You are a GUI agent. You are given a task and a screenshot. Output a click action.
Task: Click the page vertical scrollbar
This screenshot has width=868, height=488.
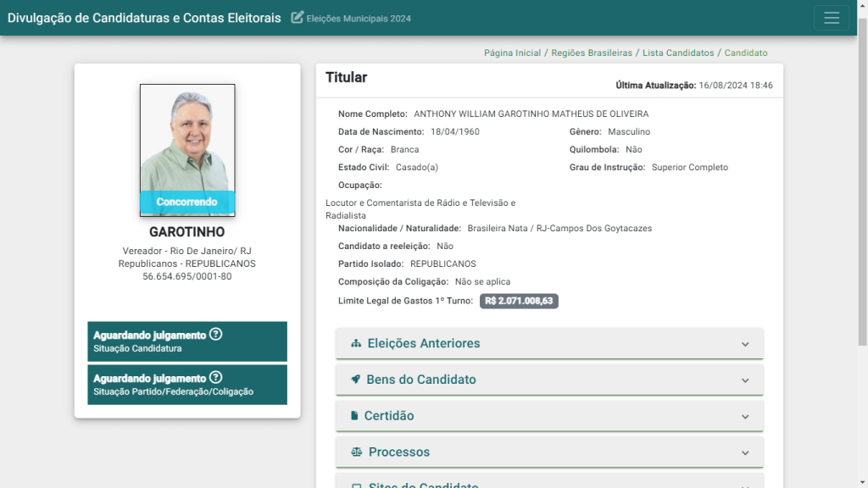(x=862, y=183)
